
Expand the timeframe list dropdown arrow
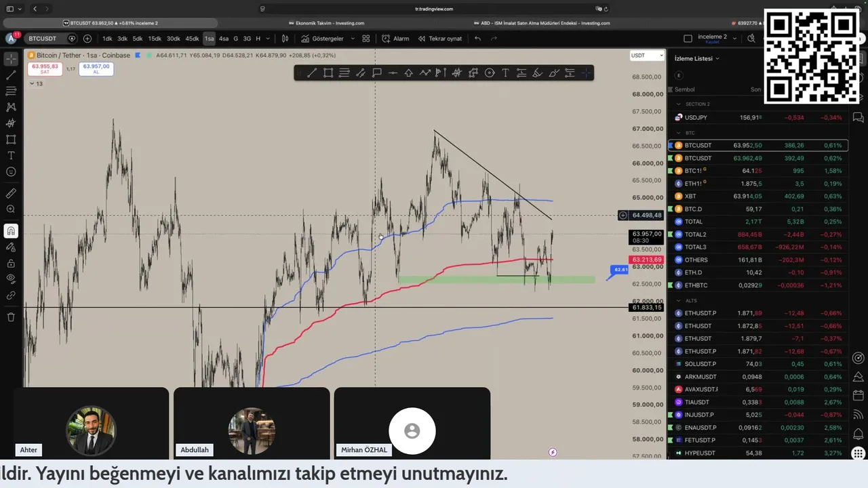click(x=268, y=39)
